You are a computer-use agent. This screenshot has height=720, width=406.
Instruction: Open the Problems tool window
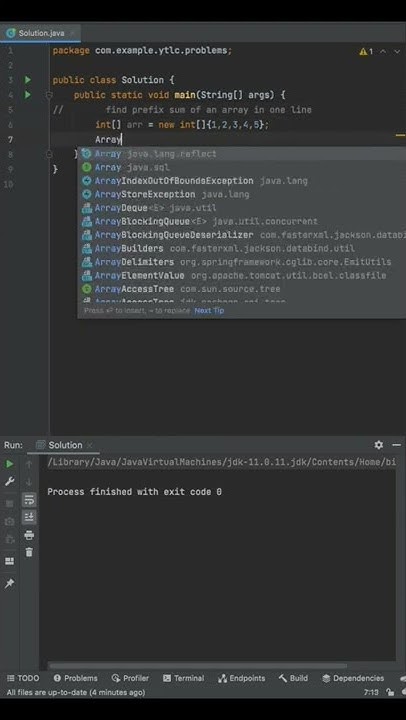(75, 678)
